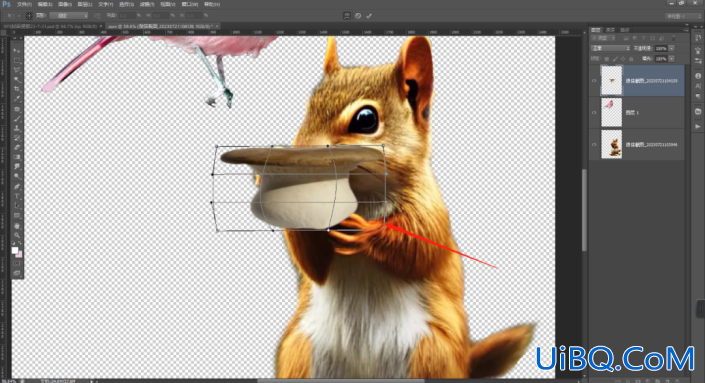
Task: Select the Rectangular Marquee tool
Action: coord(17,60)
